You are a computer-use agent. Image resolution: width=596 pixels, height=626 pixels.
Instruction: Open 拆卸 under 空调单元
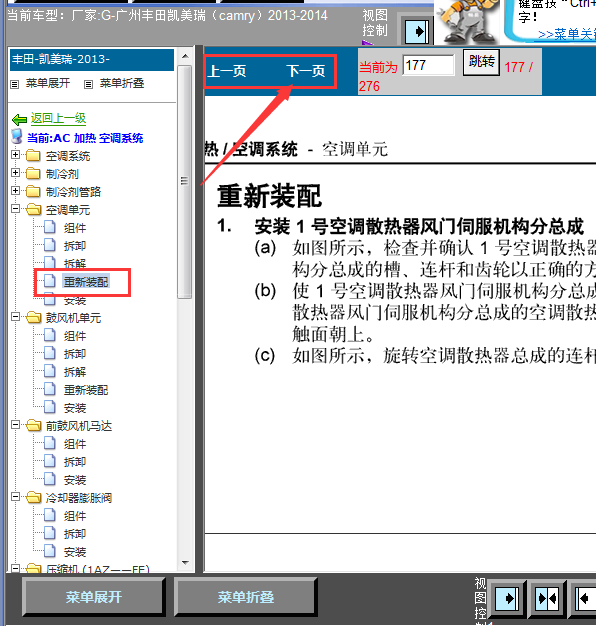point(75,246)
